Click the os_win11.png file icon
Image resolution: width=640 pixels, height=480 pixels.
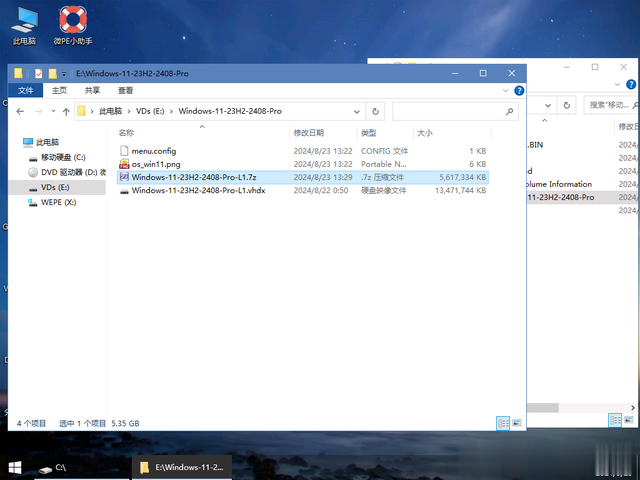[124, 164]
